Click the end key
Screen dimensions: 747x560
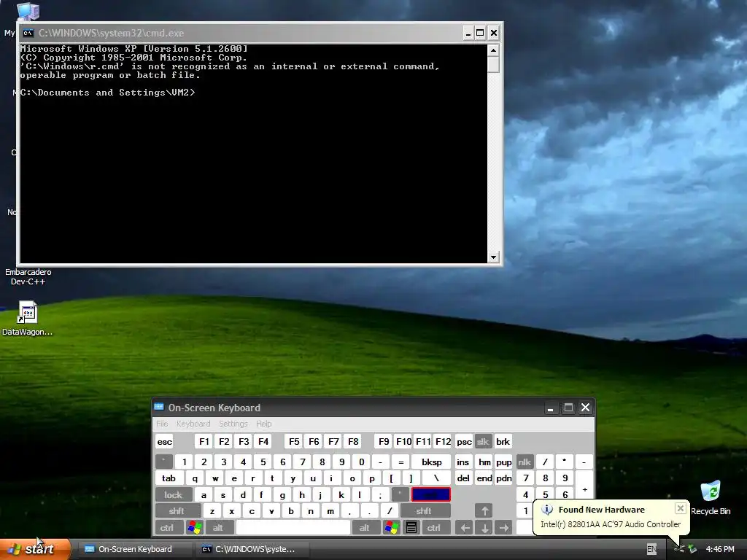point(484,478)
